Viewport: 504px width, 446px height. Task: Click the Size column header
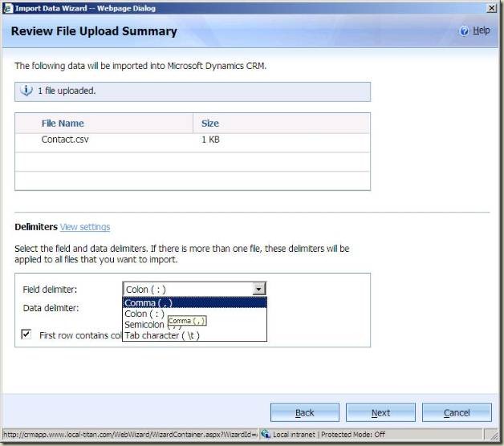click(210, 124)
